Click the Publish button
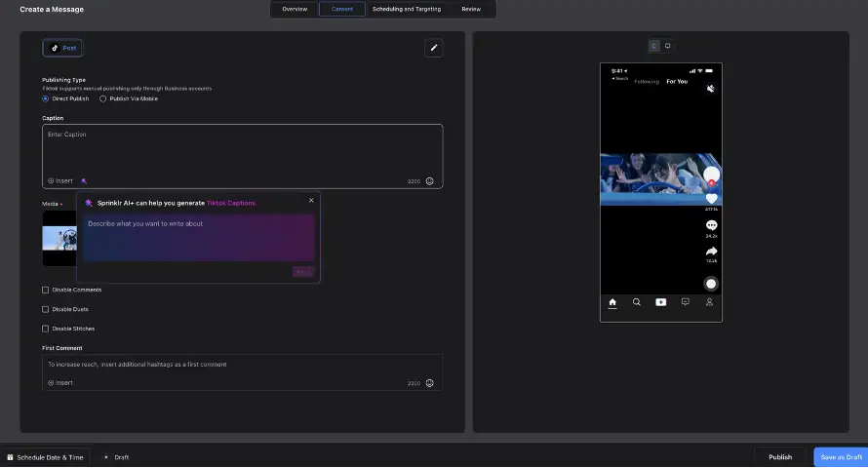The width and height of the screenshot is (868, 468). [780, 457]
